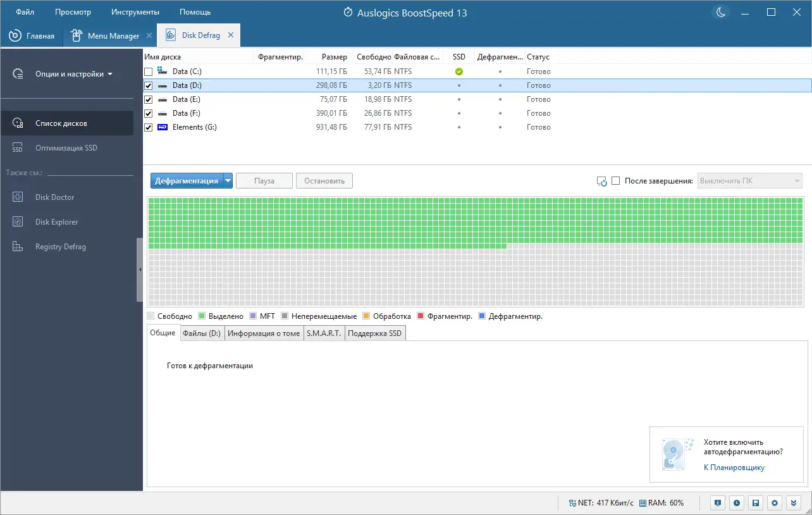This screenshot has width=812, height=515.
Task: Uncheck the Data (E:) disk checkbox
Action: [x=149, y=99]
